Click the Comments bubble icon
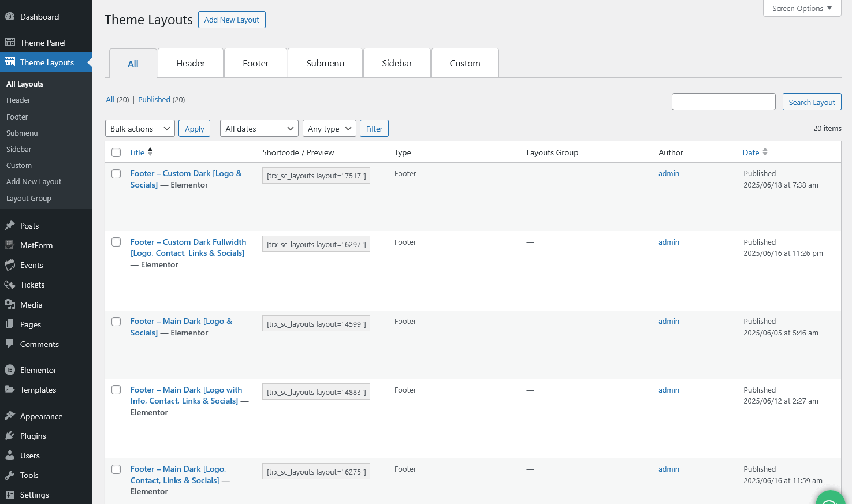This screenshot has width=852, height=504. click(x=10, y=344)
